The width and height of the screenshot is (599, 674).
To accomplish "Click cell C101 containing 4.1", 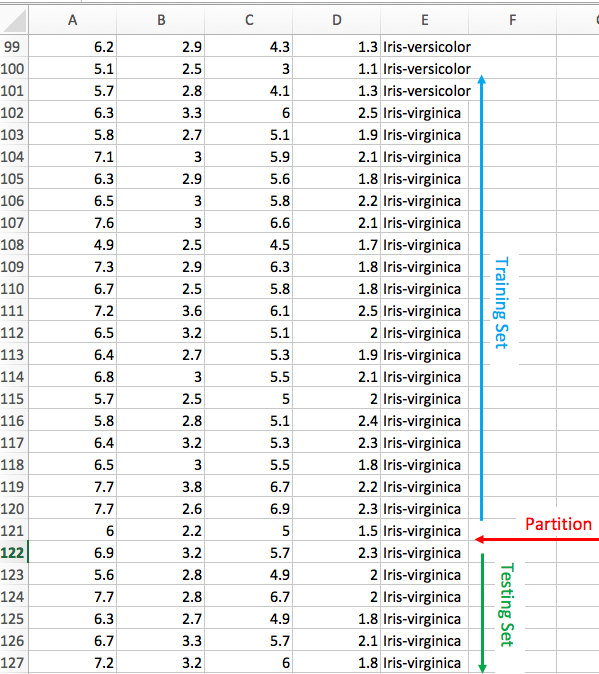I will point(249,91).
